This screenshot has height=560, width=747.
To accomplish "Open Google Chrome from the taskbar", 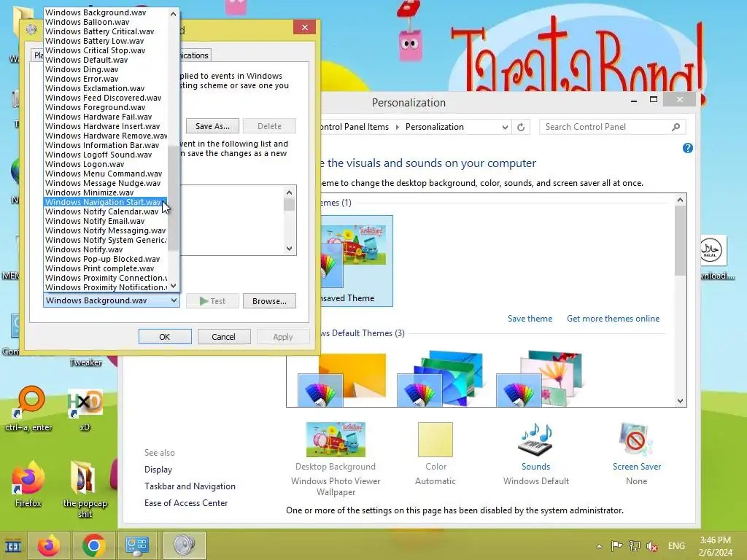I will tap(94, 545).
